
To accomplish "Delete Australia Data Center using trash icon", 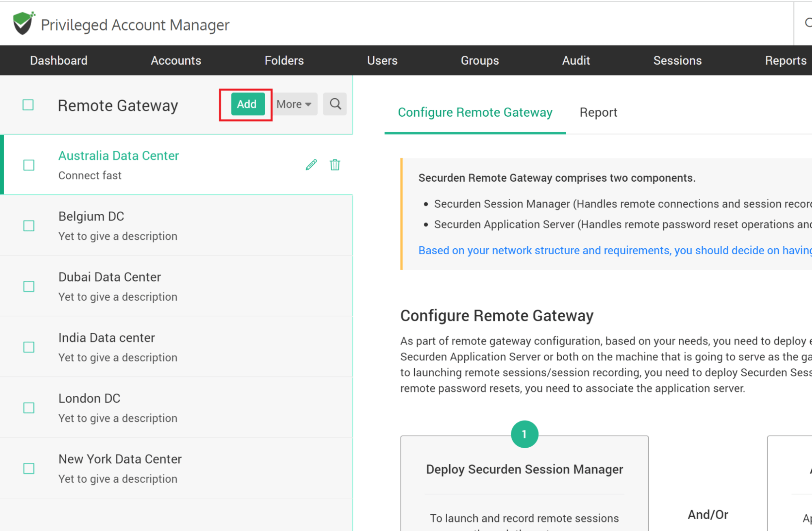I will point(335,165).
